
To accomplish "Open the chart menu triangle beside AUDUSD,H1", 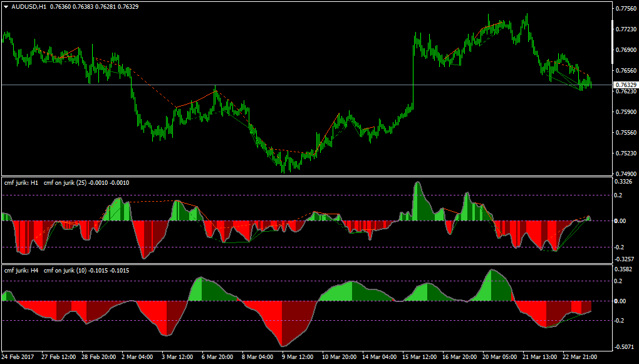I will pos(6,6).
